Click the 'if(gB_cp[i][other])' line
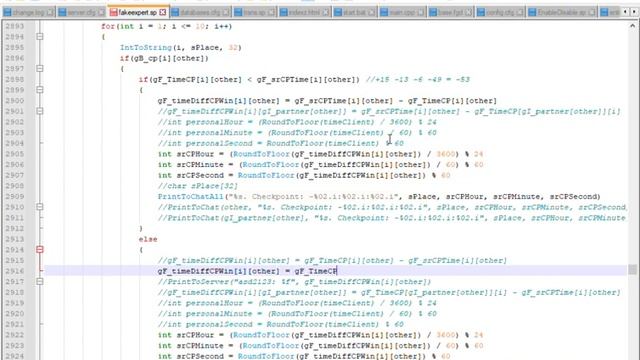 point(164,58)
